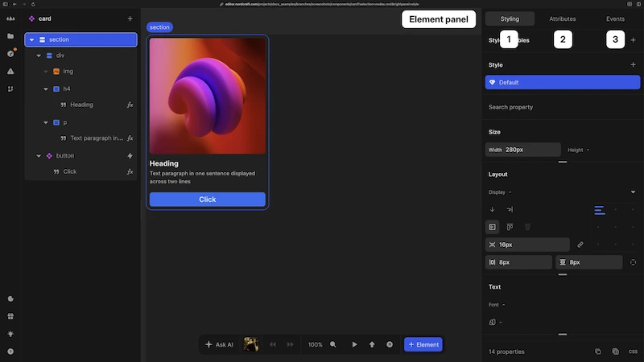Set flex direction to row with the right arrow
The image size is (644, 362).
click(510, 210)
